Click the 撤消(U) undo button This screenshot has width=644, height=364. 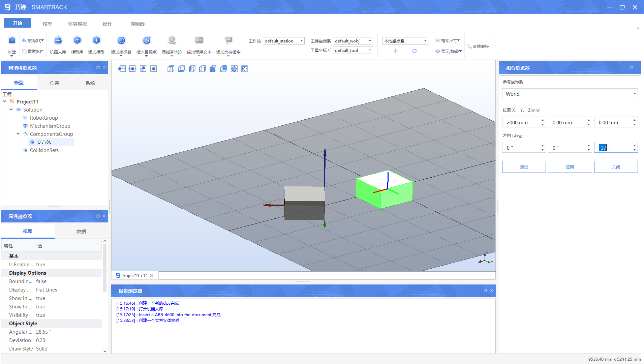(x=33, y=40)
